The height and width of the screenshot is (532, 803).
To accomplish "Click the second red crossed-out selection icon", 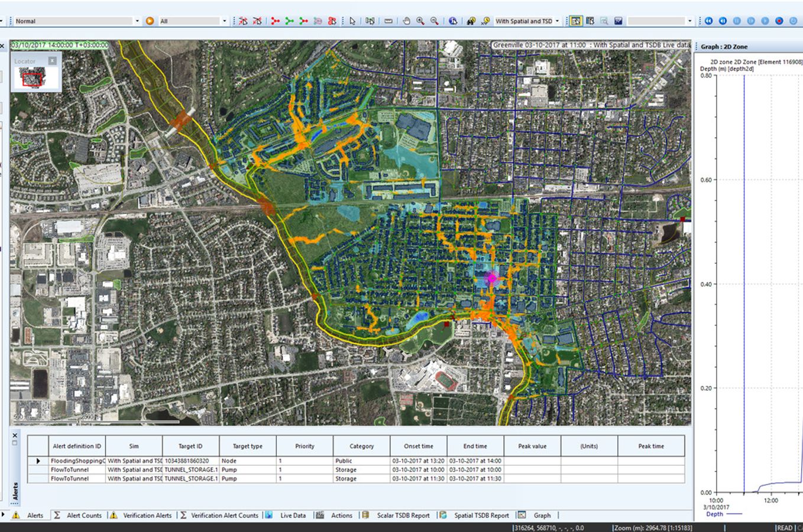I will (x=257, y=21).
